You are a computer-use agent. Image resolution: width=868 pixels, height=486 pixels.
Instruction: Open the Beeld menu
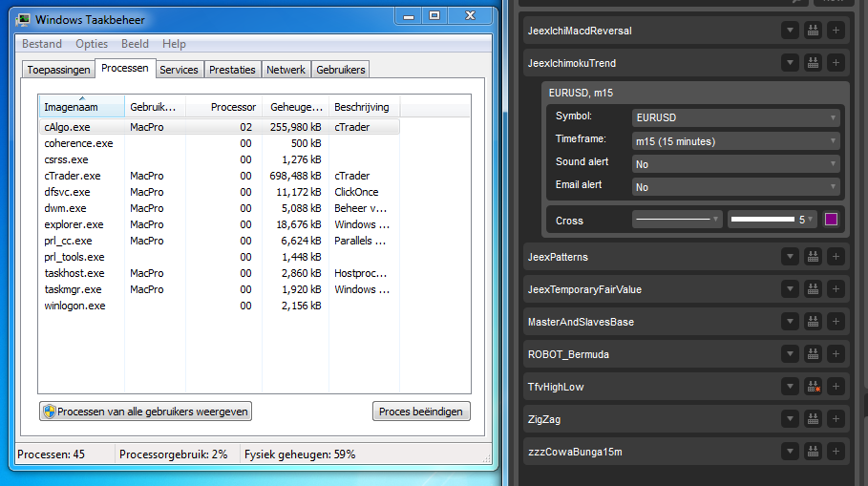(135, 44)
